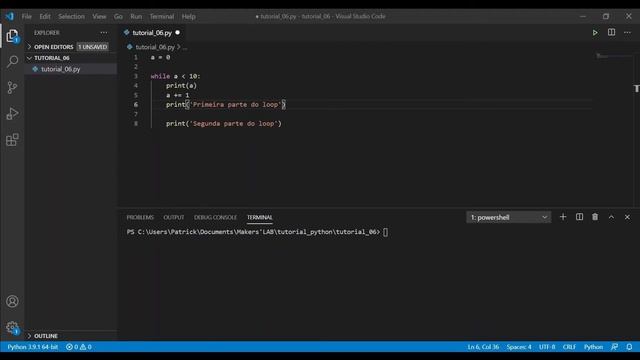Open the Accounts menu icon
The height and width of the screenshot is (360, 640).
[12, 301]
